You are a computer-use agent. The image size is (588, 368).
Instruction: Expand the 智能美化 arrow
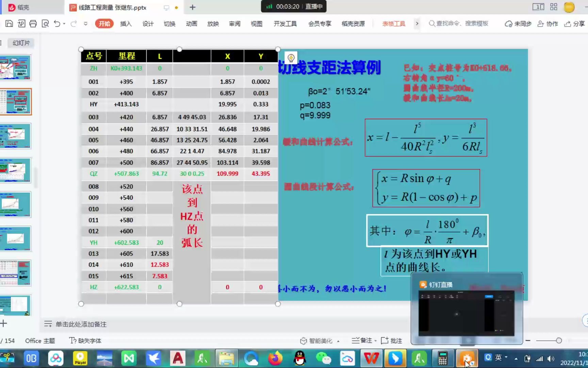pyautogui.click(x=338, y=341)
